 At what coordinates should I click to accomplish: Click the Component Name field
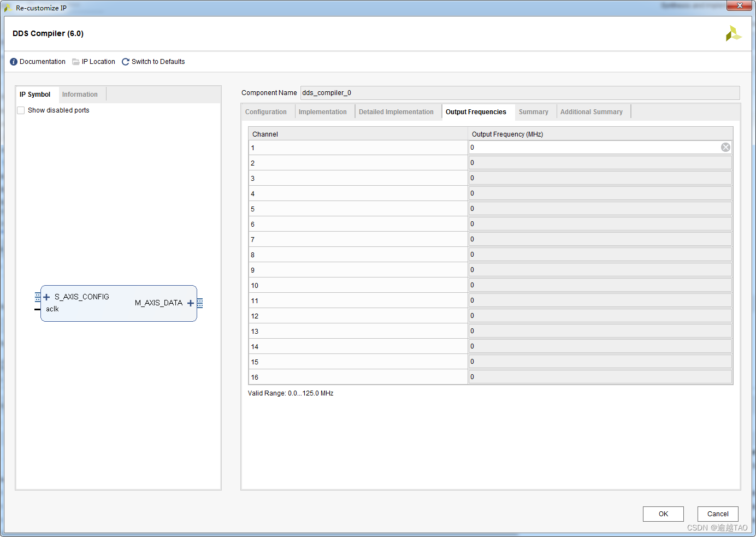click(x=520, y=93)
